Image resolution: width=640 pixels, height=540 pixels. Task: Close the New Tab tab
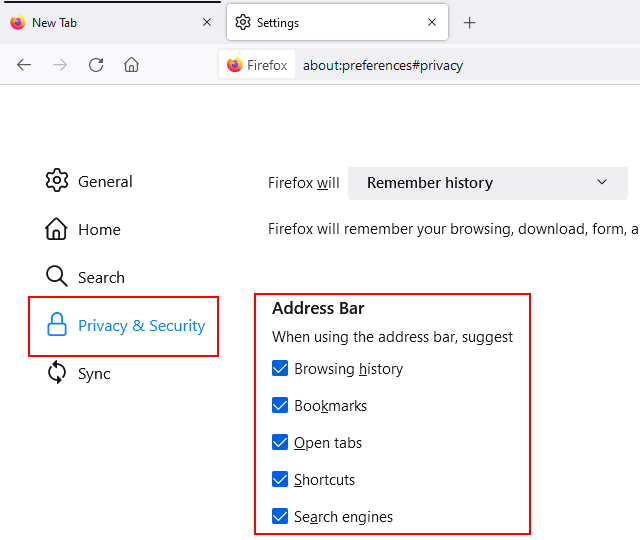pos(207,22)
